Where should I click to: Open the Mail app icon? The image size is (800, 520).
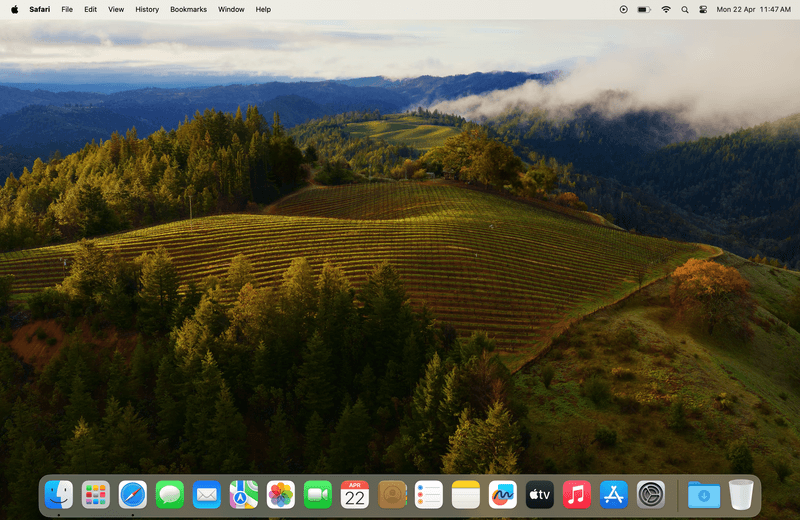tap(207, 494)
